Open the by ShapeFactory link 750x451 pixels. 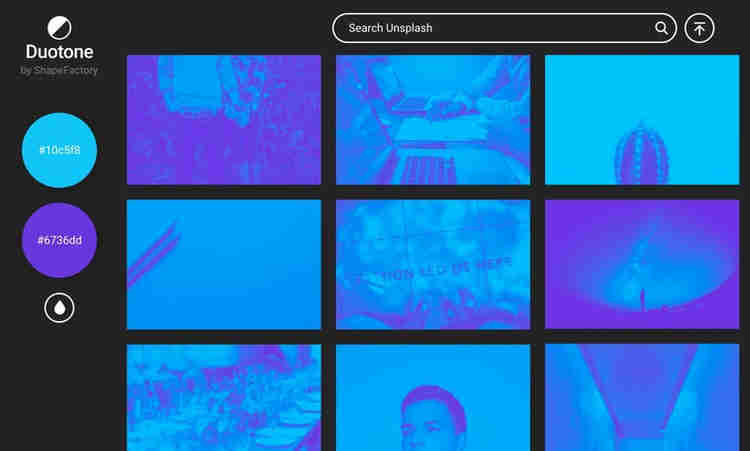pos(59,70)
